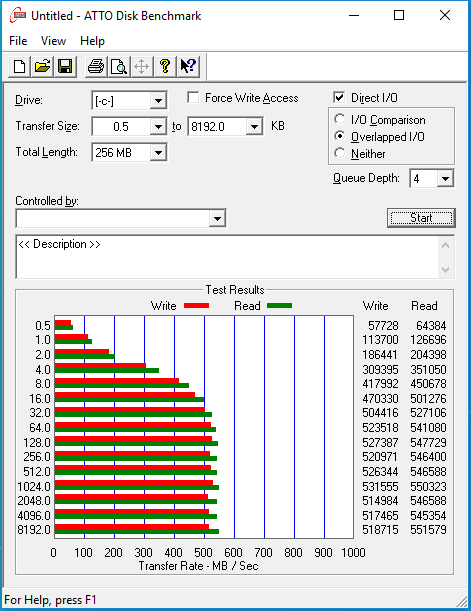
Task: Uncheck the Direct I/O checkbox
Action: (x=339, y=97)
